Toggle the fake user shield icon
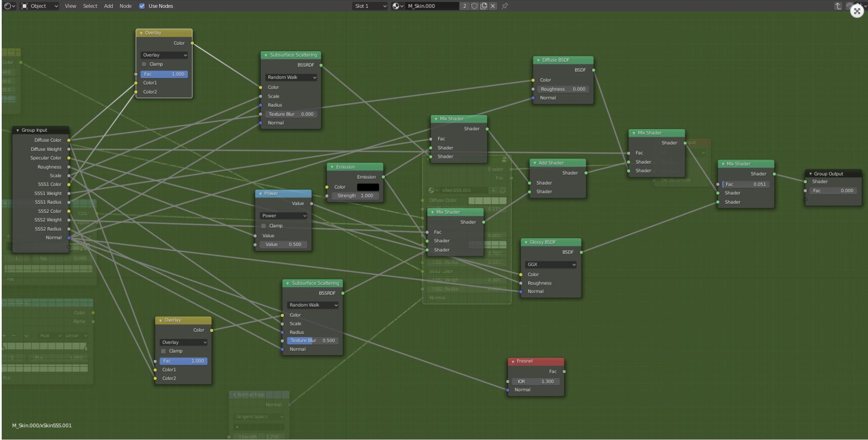Image resolution: width=868 pixels, height=440 pixels. coord(474,6)
